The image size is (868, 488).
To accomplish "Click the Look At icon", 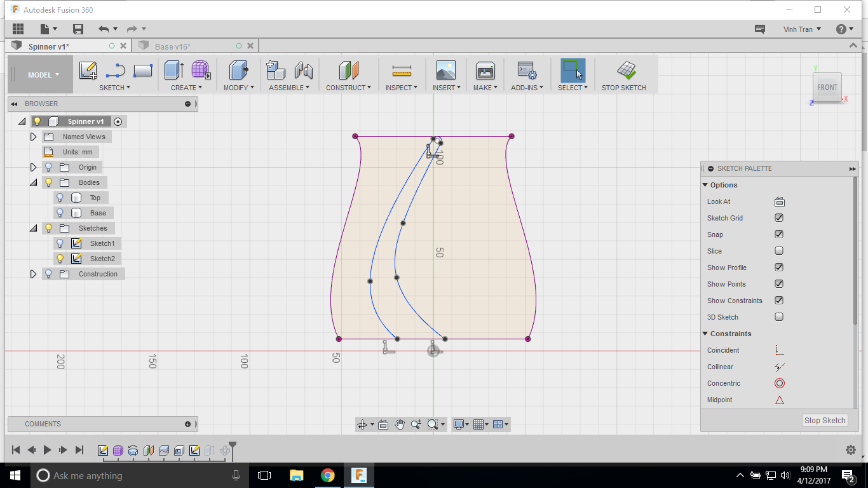I will [780, 201].
